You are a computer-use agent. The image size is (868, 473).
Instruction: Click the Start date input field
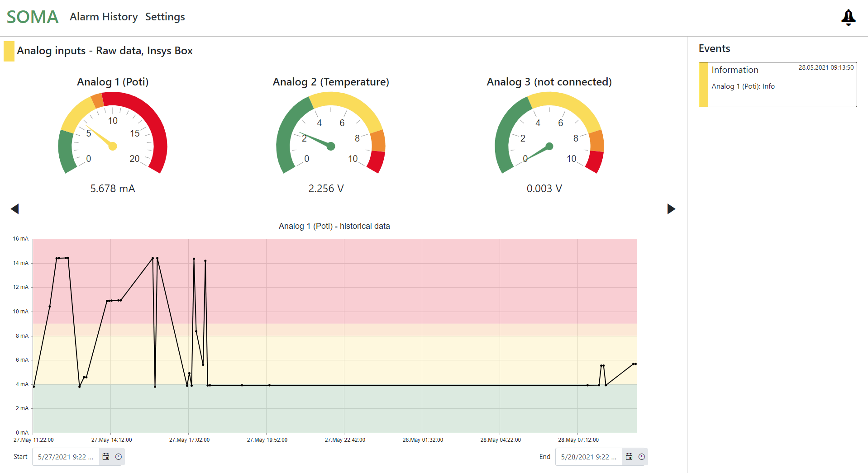66,457
